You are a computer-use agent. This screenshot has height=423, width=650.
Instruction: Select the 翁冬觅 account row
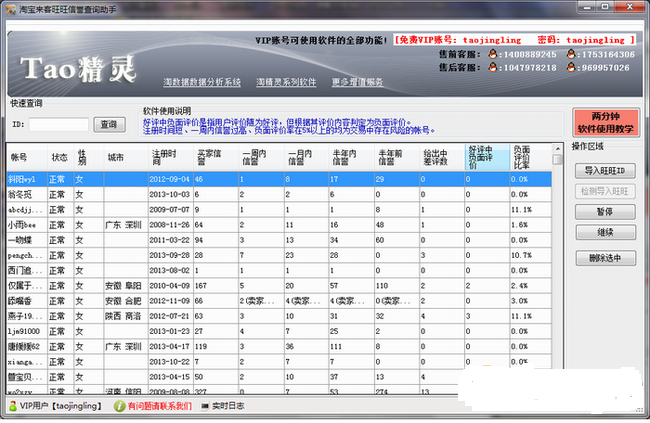(x=279, y=194)
